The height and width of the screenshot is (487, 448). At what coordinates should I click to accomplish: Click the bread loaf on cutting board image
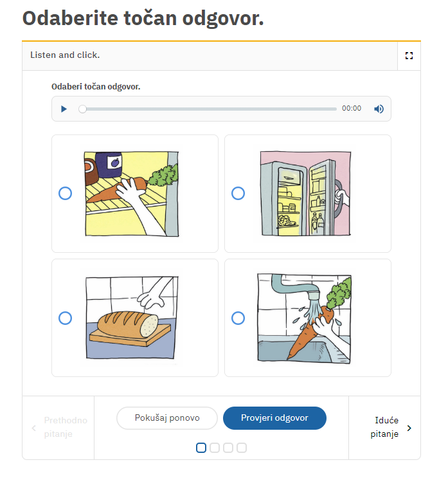(132, 317)
